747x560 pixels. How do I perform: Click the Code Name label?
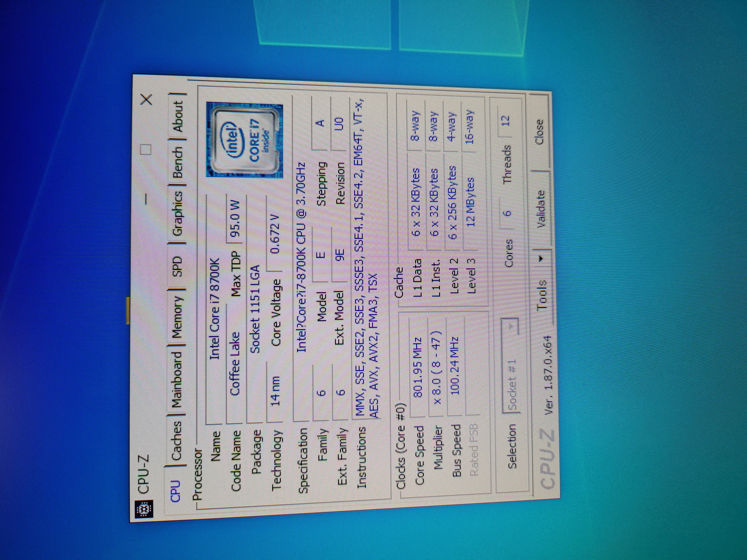pos(236,461)
